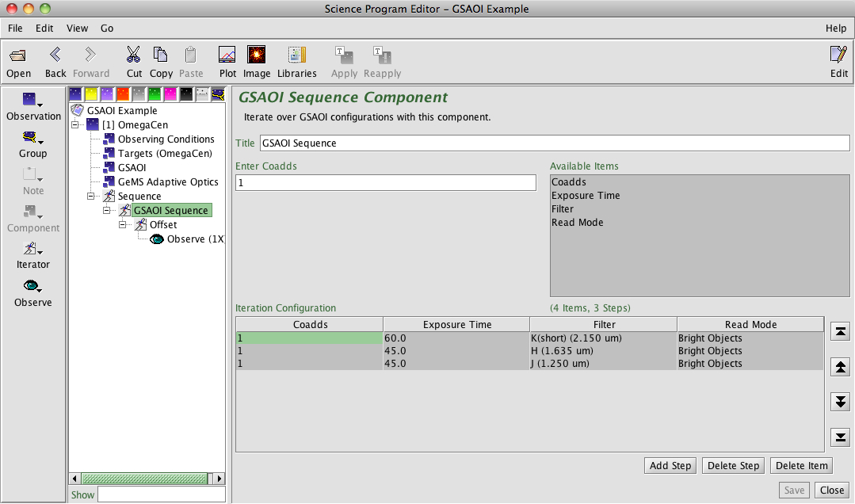Open the Iterator dropdown in the sidebar
Screen dimensions: 855x504
pos(32,256)
